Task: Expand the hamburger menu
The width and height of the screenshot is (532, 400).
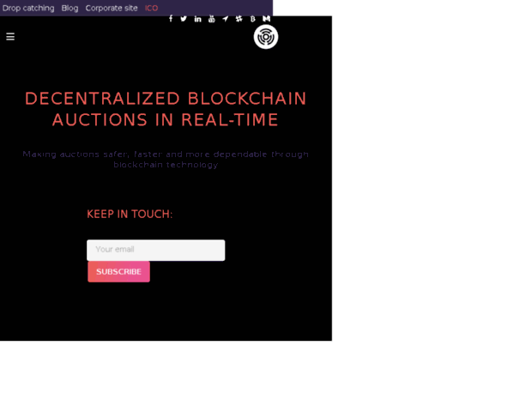Action: [x=10, y=37]
